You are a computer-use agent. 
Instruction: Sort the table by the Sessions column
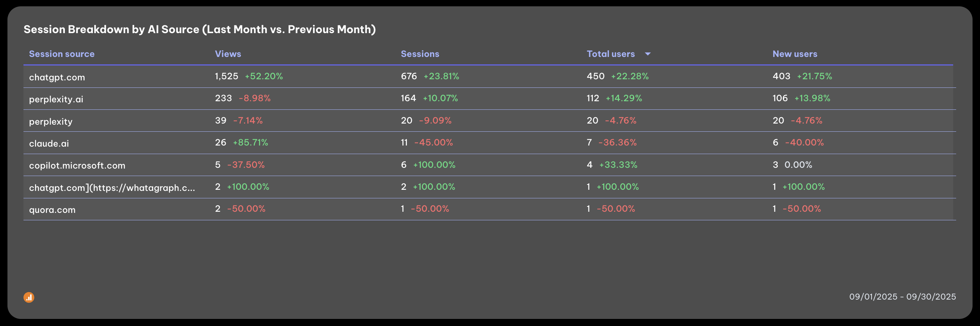[420, 54]
